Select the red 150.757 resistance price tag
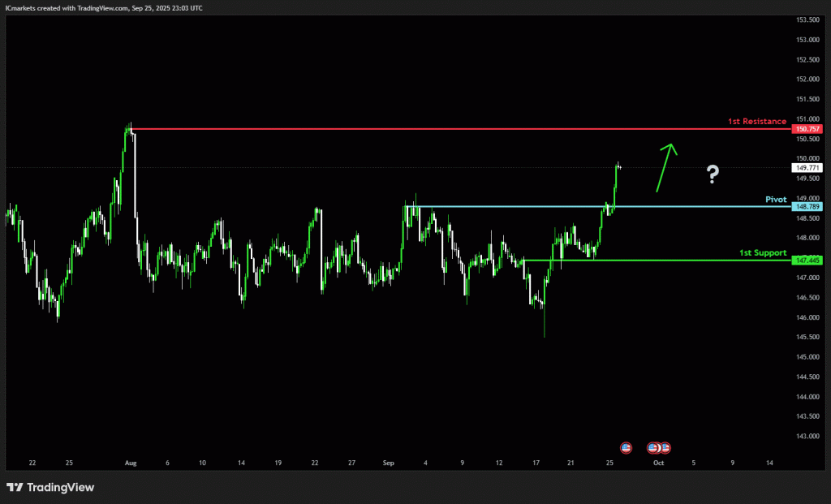The width and height of the screenshot is (831, 504). tap(807, 129)
